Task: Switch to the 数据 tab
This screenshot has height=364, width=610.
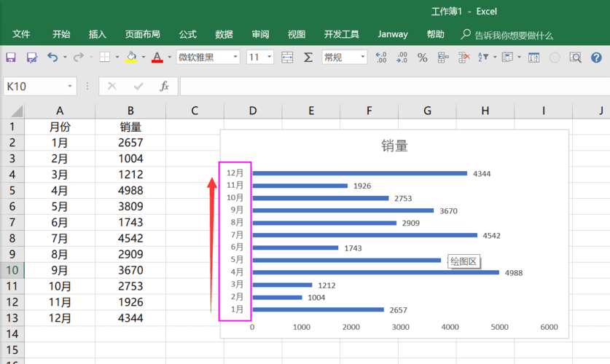Action: coord(224,34)
